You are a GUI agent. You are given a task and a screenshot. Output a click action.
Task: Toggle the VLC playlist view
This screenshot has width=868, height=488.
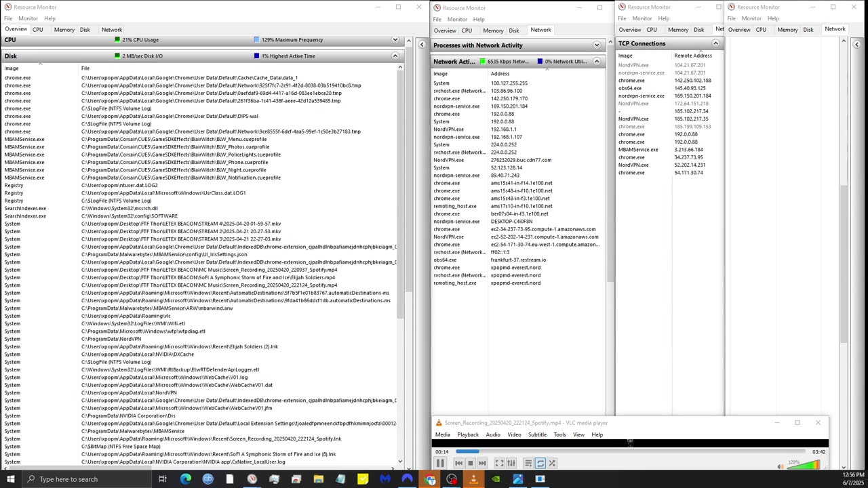pos(528,463)
